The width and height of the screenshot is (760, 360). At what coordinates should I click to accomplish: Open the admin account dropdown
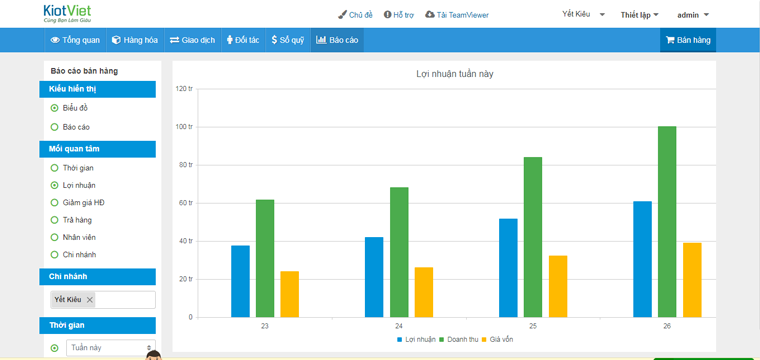[x=693, y=15]
